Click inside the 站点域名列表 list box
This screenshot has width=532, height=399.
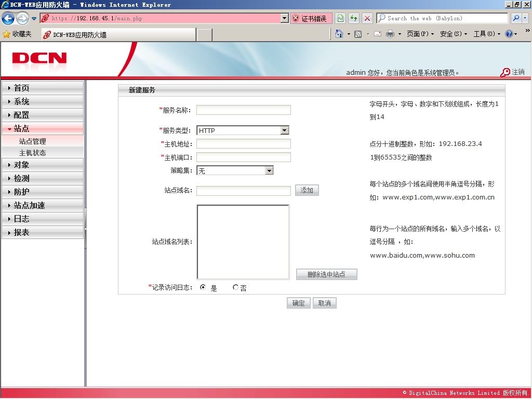click(243, 242)
